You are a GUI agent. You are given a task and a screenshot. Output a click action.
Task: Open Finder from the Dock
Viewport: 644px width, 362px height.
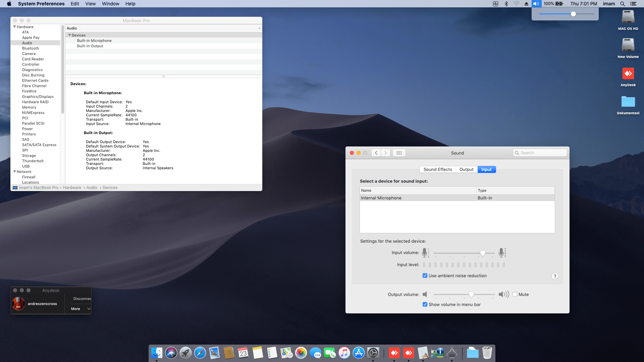(x=157, y=353)
